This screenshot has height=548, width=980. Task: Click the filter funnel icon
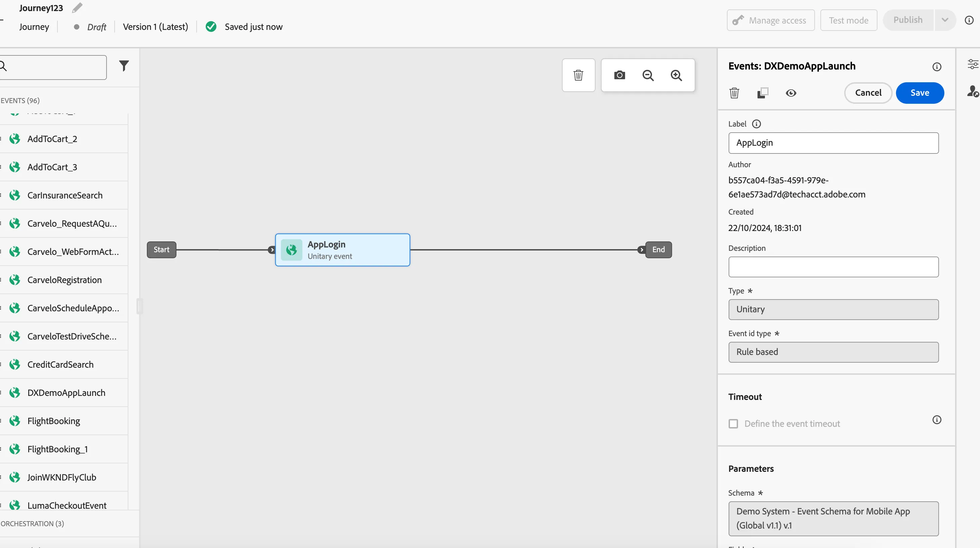(x=124, y=66)
